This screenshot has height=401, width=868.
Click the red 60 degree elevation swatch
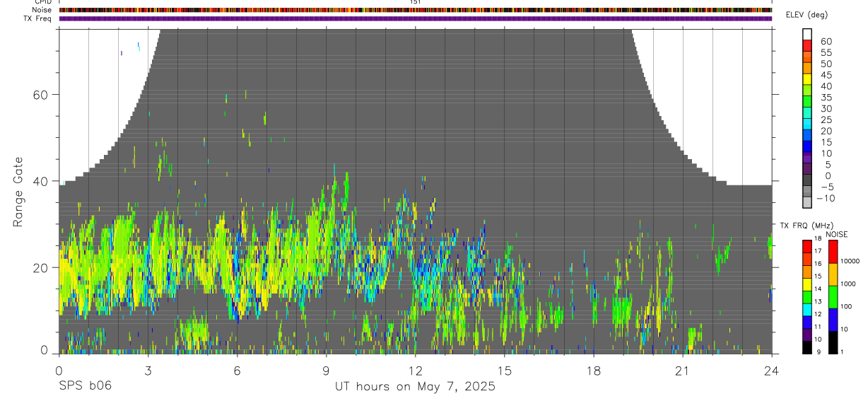point(807,46)
